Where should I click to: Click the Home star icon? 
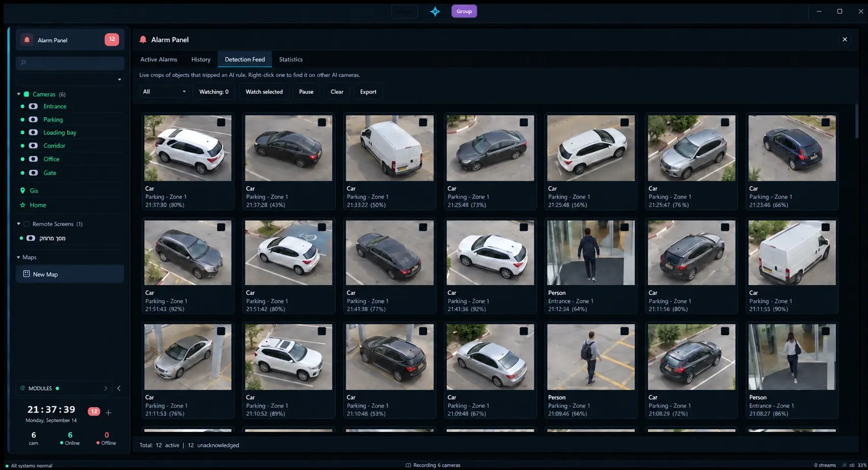[22, 205]
